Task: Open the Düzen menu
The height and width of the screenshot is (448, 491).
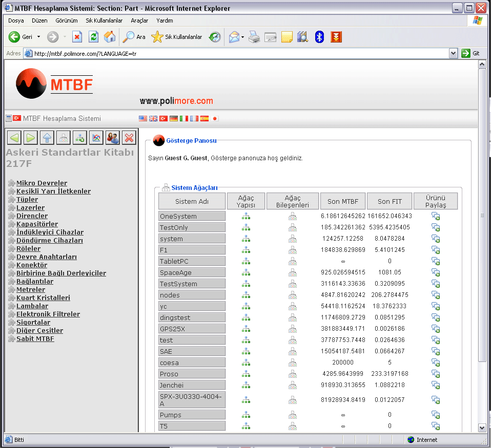Action: pos(39,20)
